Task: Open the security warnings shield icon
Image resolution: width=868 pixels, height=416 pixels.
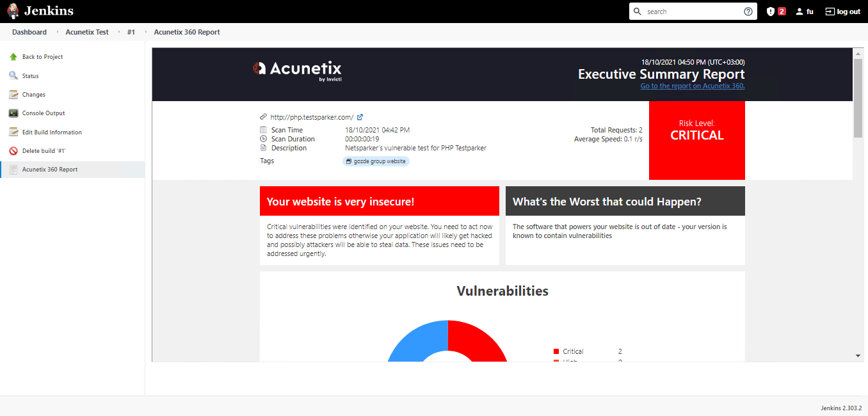Action: click(x=771, y=12)
